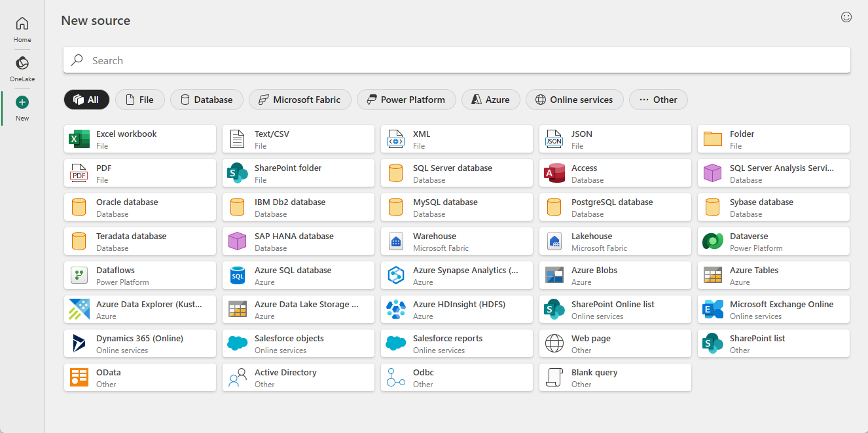Show Online services sources
The width and height of the screenshot is (868, 433).
(575, 100)
